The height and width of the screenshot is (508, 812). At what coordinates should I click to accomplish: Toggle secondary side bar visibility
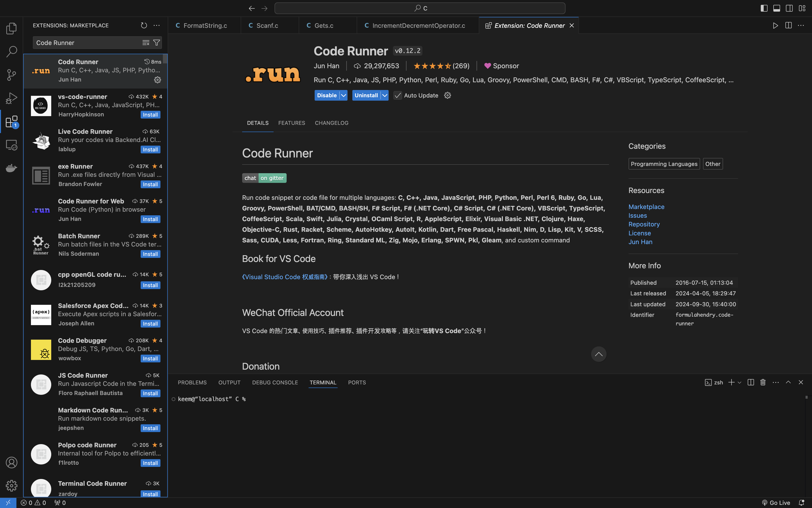[x=789, y=8]
